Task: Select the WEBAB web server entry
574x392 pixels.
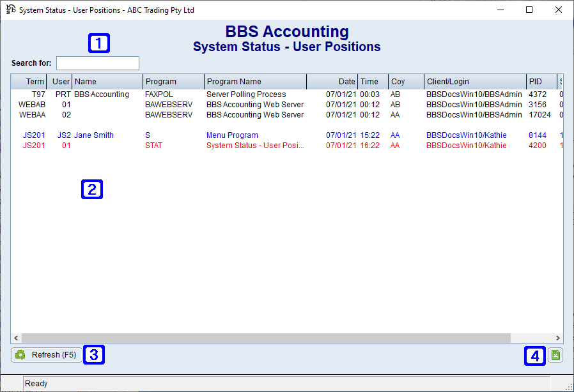Action: pyautogui.click(x=192, y=104)
